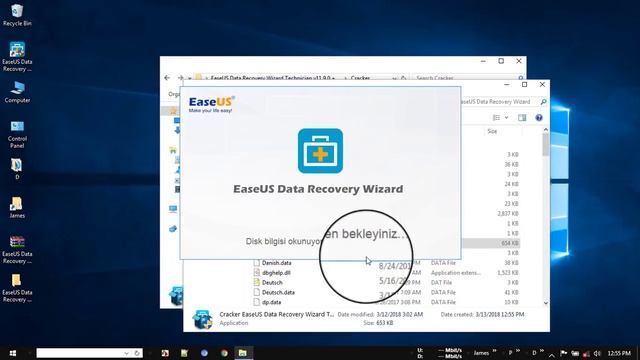Image resolution: width=640 pixels, height=360 pixels.
Task: Select the EaseUS Data Recovery yellow folder icon
Action: click(x=17, y=288)
